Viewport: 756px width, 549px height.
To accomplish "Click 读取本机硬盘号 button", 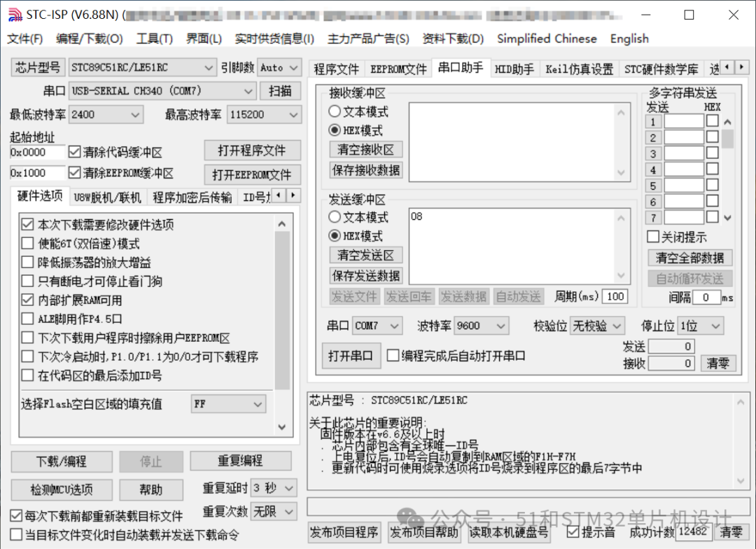I will point(508,532).
